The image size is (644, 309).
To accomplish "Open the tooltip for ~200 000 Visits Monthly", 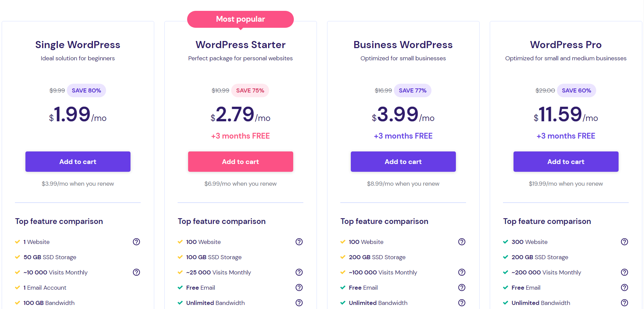I will pos(625,272).
